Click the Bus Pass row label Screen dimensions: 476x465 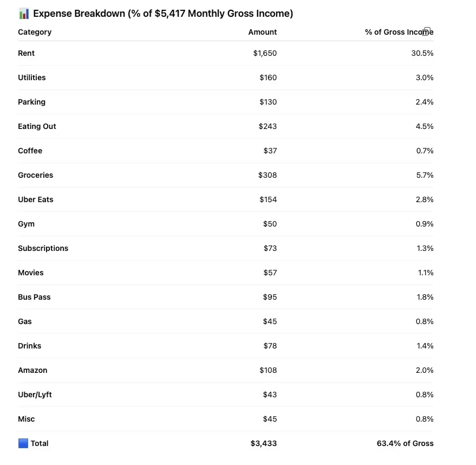(x=34, y=297)
